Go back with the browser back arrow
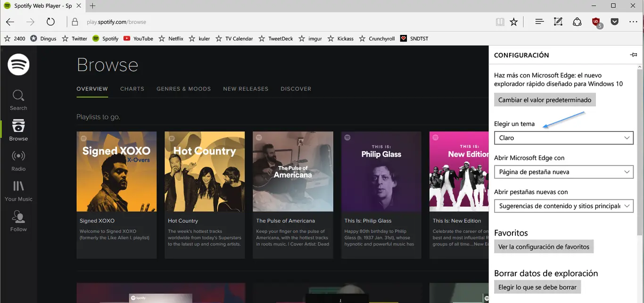Screen dimensions: 644x303 pos(10,22)
